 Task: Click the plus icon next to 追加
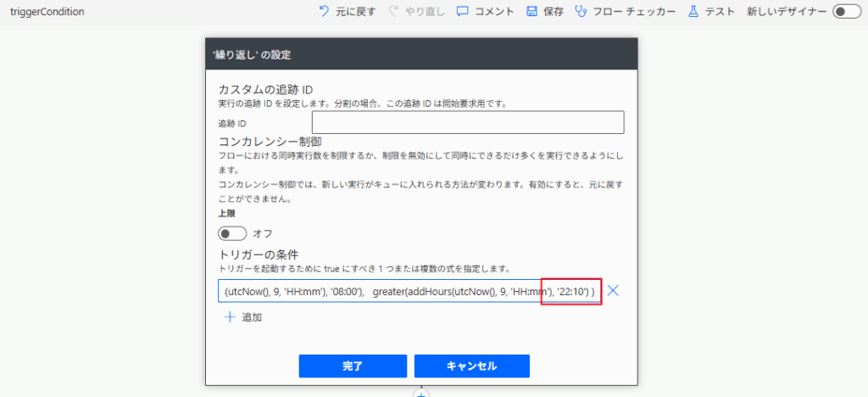coord(229,317)
